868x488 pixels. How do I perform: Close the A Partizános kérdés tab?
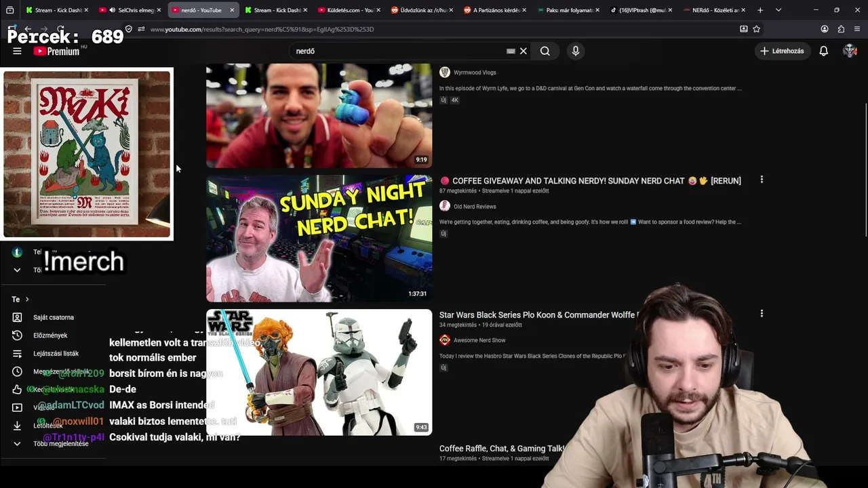[x=524, y=10]
